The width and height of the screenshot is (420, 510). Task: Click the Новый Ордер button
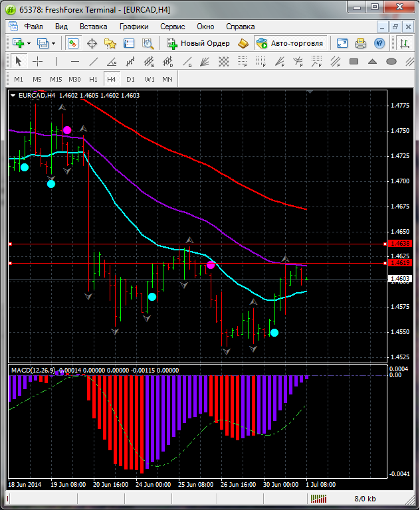[x=198, y=43]
